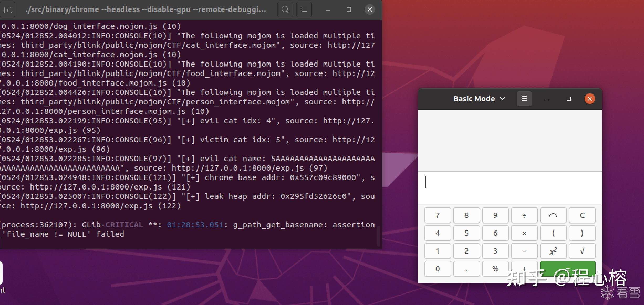Image resolution: width=644 pixels, height=305 pixels.
Task: Open the calculator hamburger menu
Action: 524,98
